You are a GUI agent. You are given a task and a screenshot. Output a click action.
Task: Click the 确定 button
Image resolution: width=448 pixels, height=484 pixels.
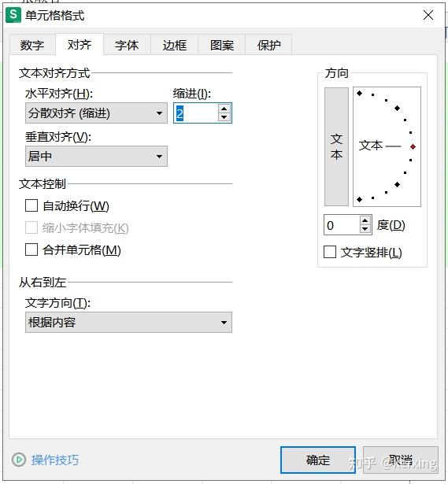(318, 460)
